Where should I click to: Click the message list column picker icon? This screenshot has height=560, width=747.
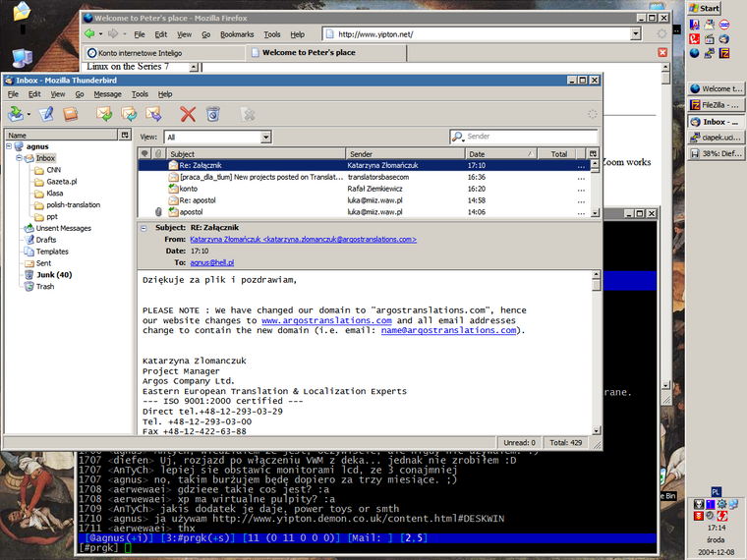tap(593, 154)
